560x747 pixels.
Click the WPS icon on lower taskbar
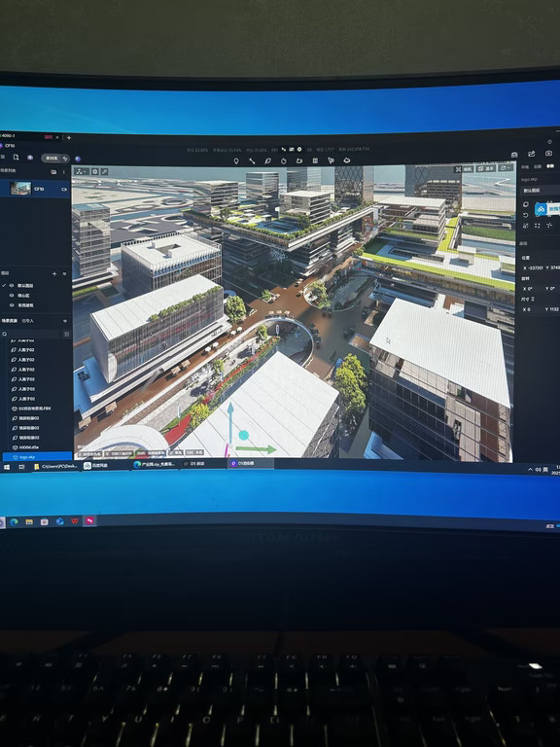pos(74,521)
